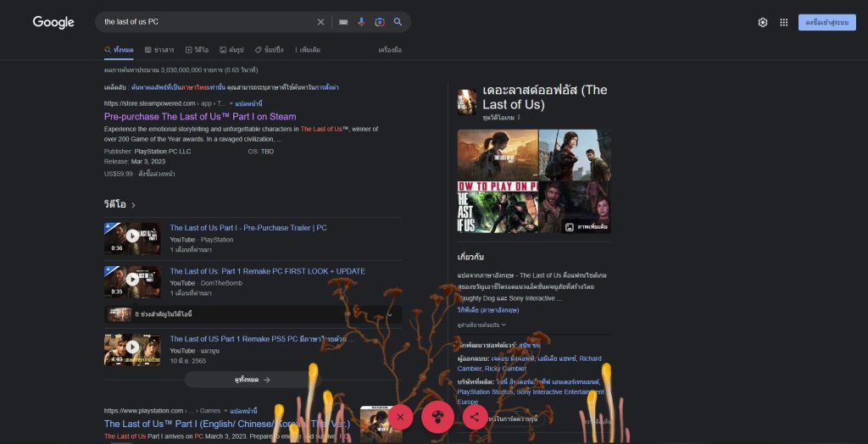This screenshot has width=868, height=444.
Task: Submit search with the magnifying glass icon
Action: point(398,22)
